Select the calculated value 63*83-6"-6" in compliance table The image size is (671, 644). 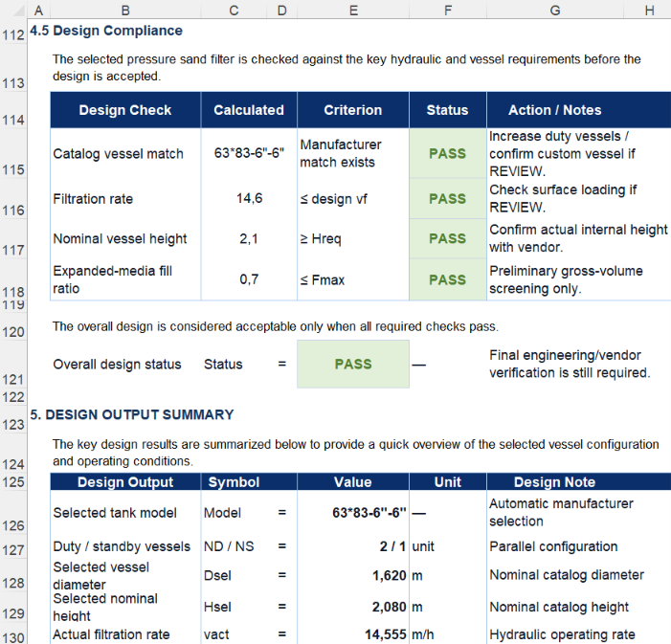click(x=249, y=153)
